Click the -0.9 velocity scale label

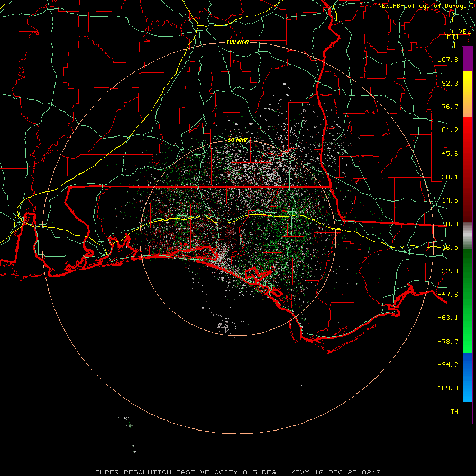[x=450, y=224]
